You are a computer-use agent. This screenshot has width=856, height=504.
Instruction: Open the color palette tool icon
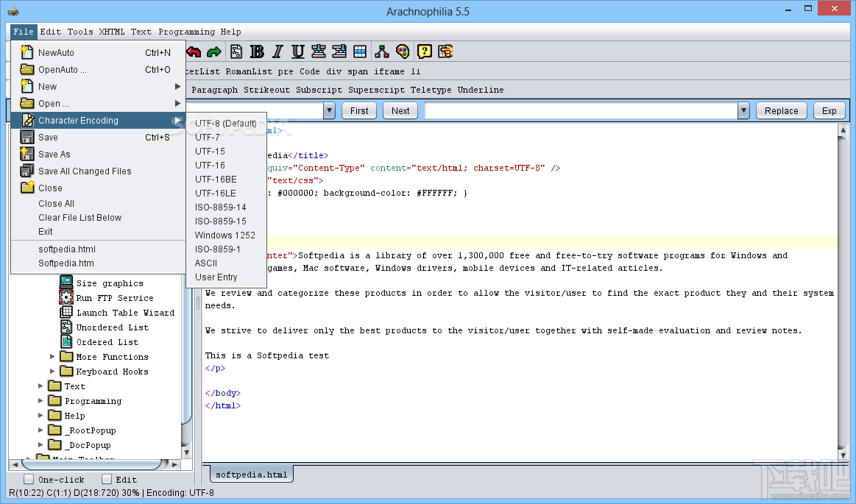pos(402,52)
